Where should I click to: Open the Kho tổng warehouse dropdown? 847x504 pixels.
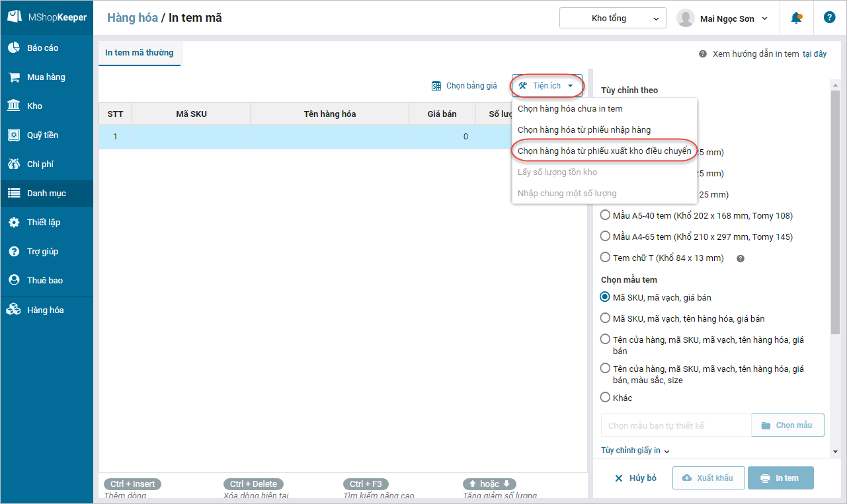point(612,18)
